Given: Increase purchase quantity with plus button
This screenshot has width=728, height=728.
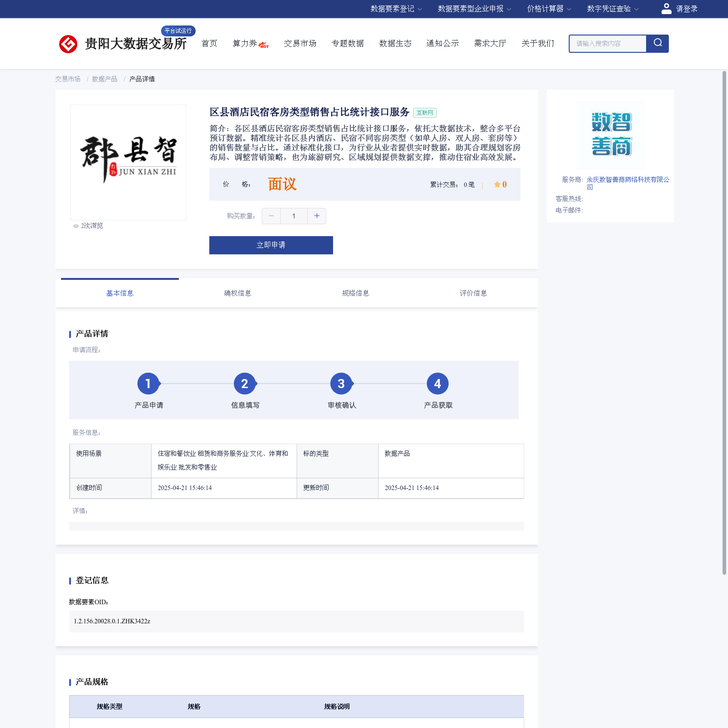Looking at the screenshot, I should click(317, 216).
